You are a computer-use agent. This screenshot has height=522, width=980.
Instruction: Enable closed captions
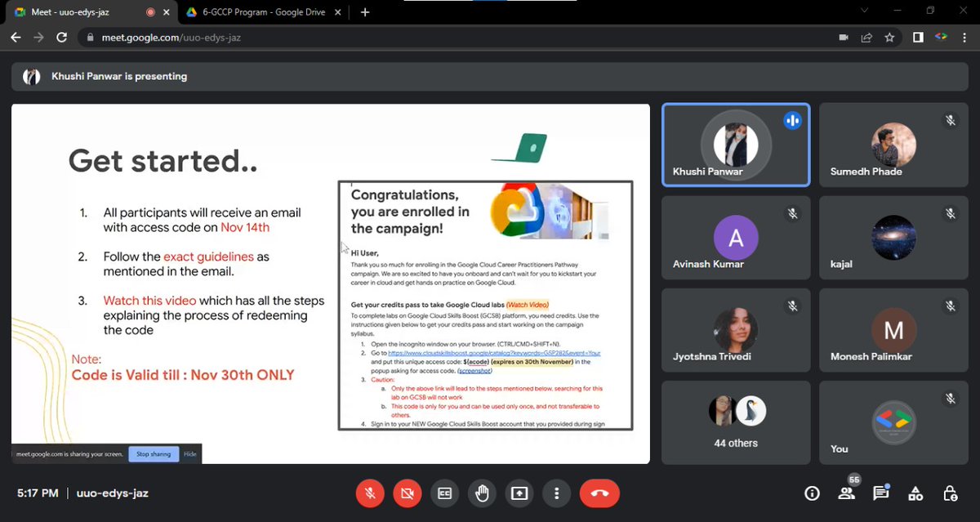[x=444, y=493]
